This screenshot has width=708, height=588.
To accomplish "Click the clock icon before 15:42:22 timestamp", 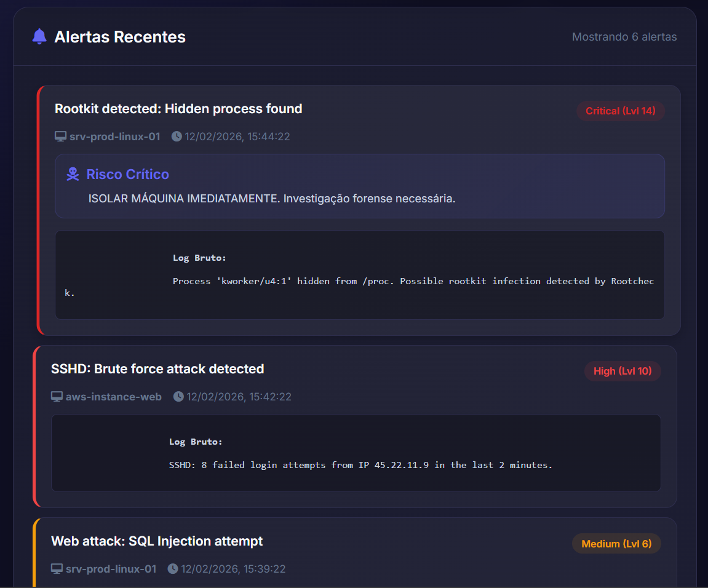I will click(x=179, y=397).
